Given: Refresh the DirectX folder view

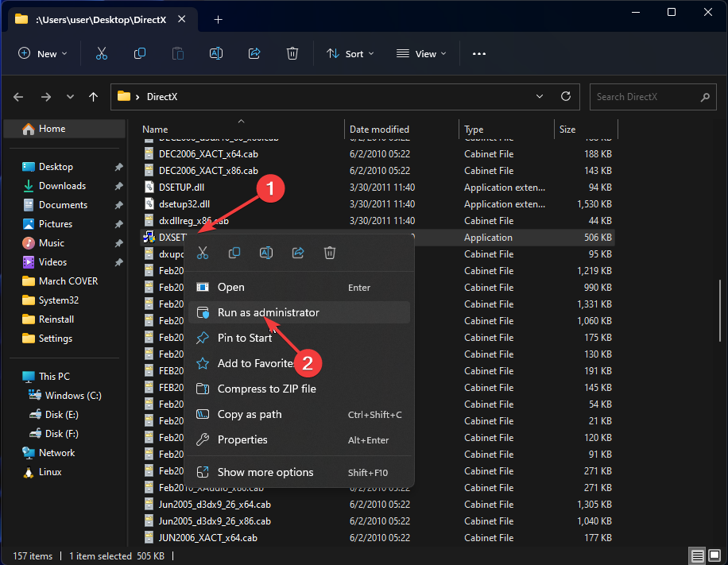Looking at the screenshot, I should 566,97.
